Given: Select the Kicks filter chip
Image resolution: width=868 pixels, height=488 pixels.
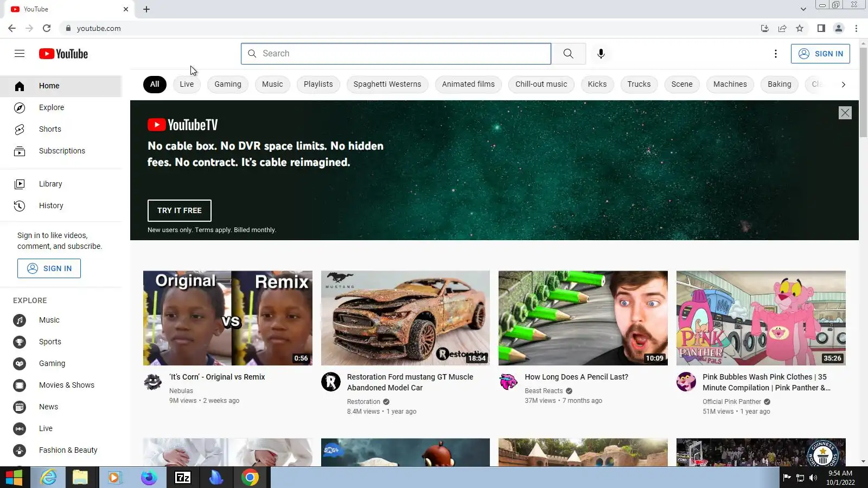Looking at the screenshot, I should [597, 84].
